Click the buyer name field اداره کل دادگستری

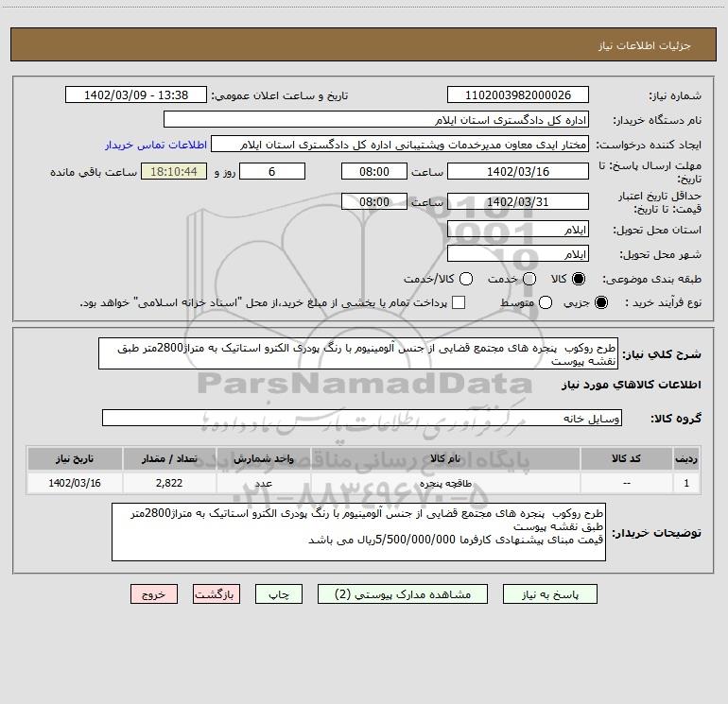pos(376,120)
